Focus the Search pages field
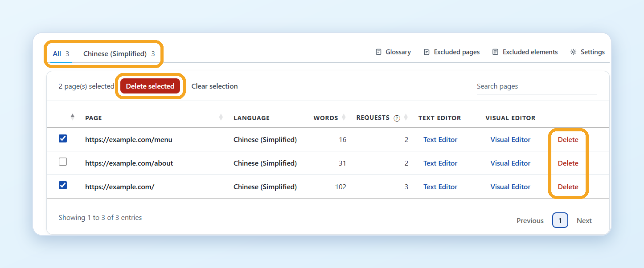The width and height of the screenshot is (644, 268). coord(537,86)
